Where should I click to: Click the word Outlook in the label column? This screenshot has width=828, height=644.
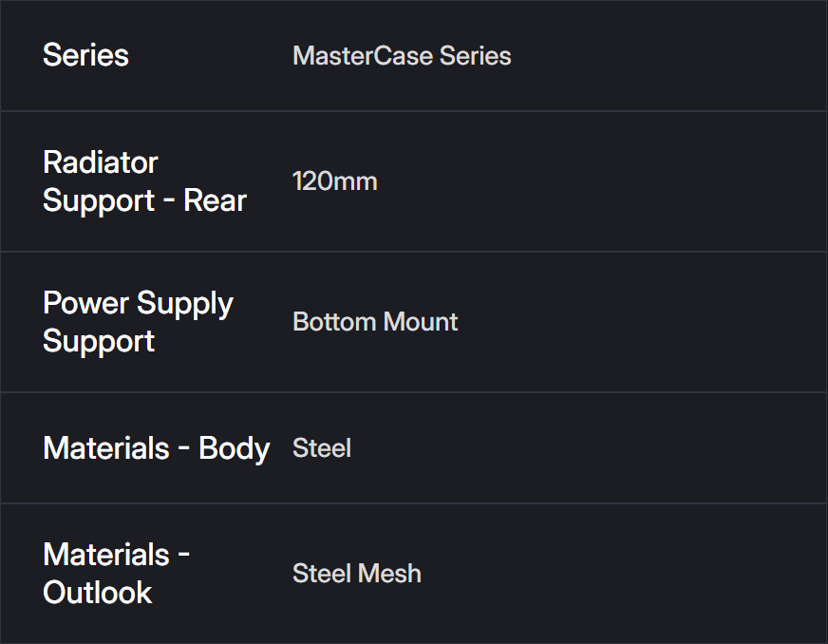(97, 593)
